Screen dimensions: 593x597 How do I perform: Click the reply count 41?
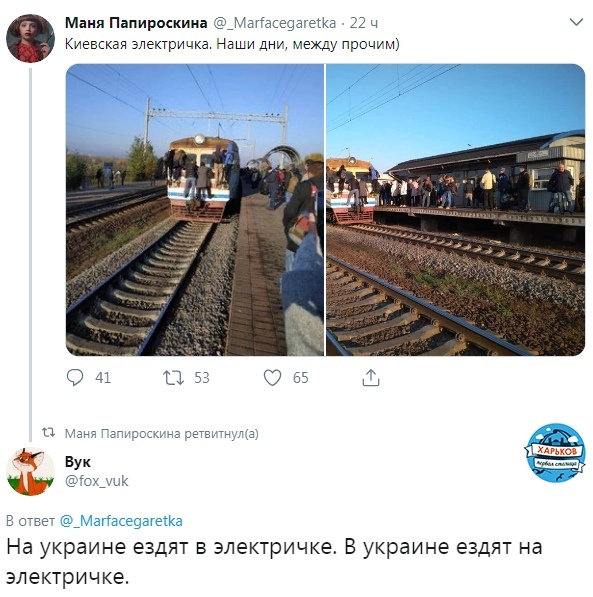(x=103, y=378)
